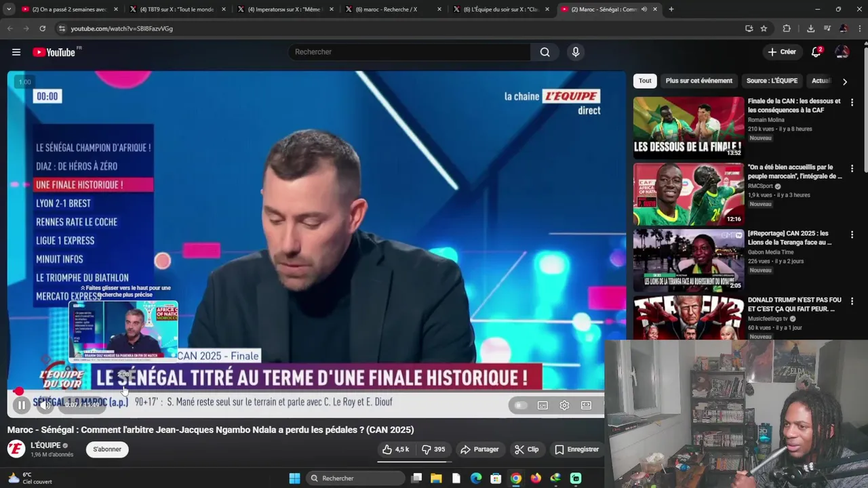Open the YouTube hamburger guide menu
This screenshot has width=868, height=488.
[16, 52]
